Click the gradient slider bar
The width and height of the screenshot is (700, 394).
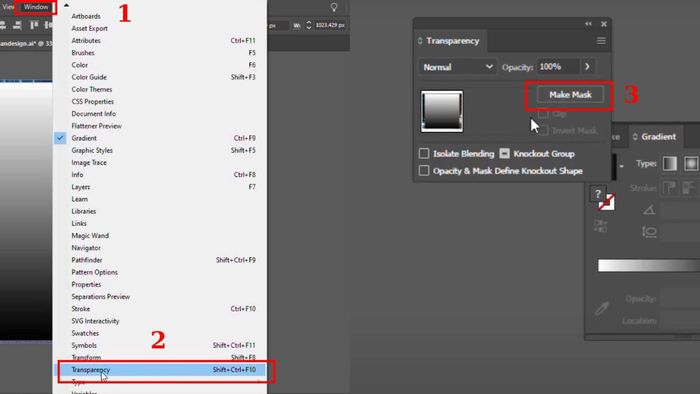[x=649, y=265]
